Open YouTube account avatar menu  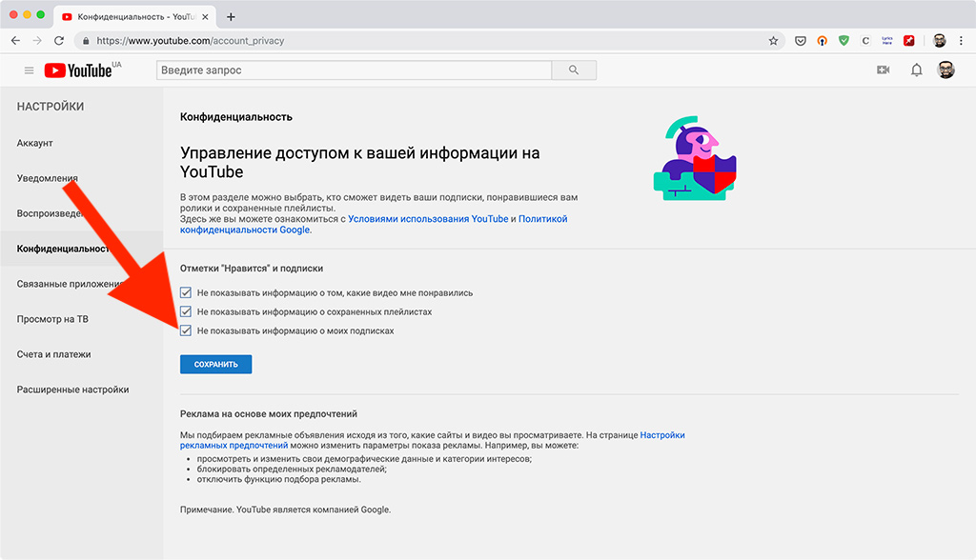point(945,70)
